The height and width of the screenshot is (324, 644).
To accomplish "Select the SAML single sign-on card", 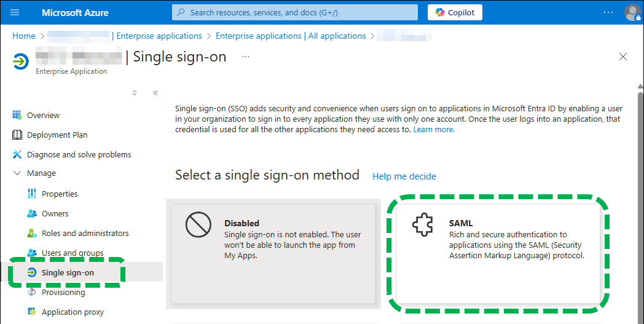I will (x=498, y=252).
